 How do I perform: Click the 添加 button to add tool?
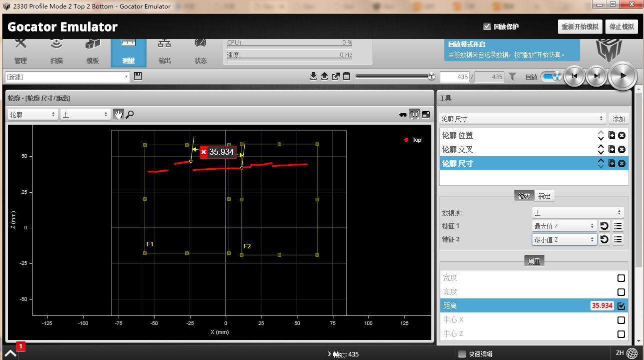point(618,119)
